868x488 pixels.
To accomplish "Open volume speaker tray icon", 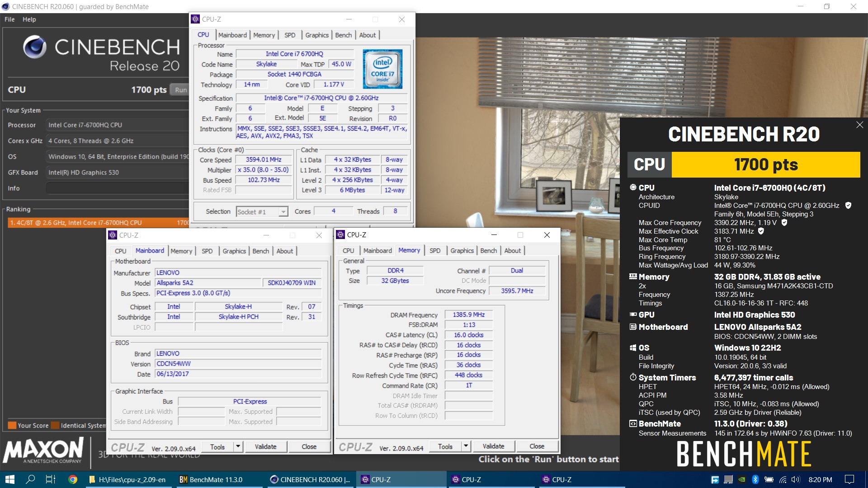I will point(796,479).
